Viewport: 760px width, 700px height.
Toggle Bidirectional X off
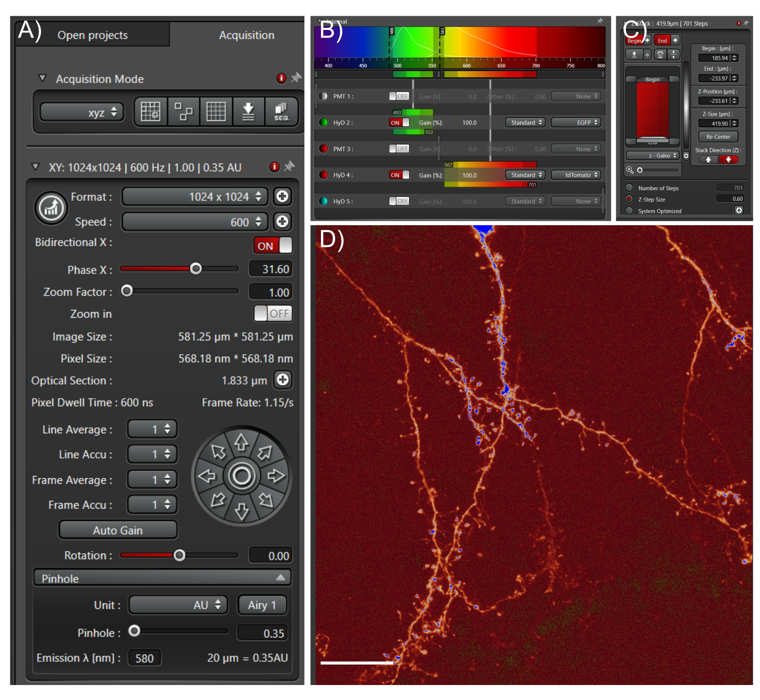click(273, 246)
